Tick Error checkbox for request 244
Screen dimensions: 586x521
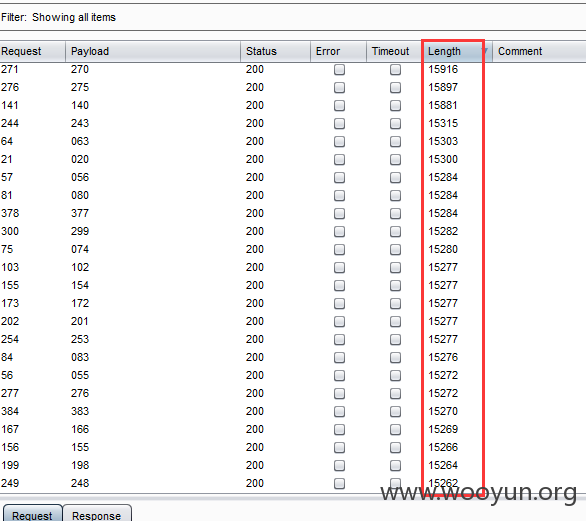tap(339, 123)
